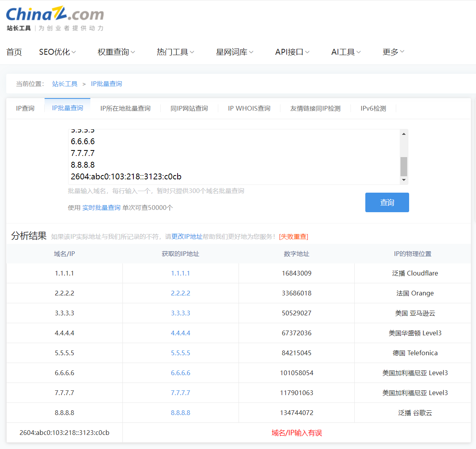
Task: Click the 数字地址 column header
Action: click(x=296, y=254)
